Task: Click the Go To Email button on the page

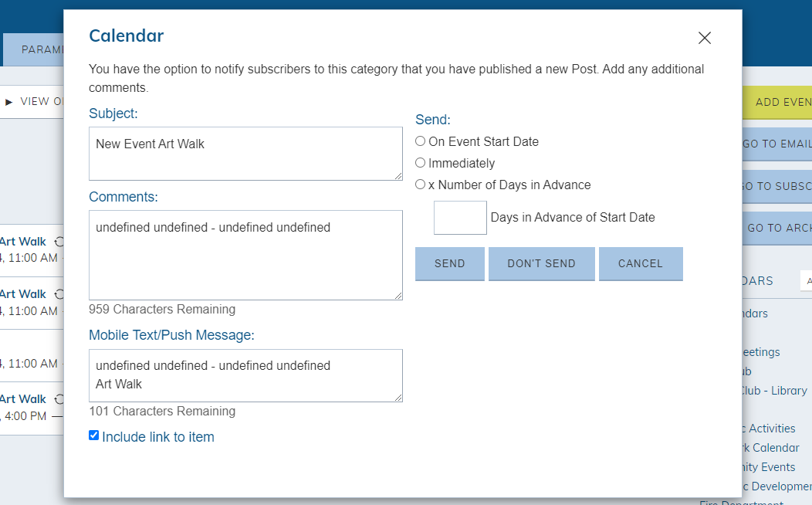Action: coord(776,144)
